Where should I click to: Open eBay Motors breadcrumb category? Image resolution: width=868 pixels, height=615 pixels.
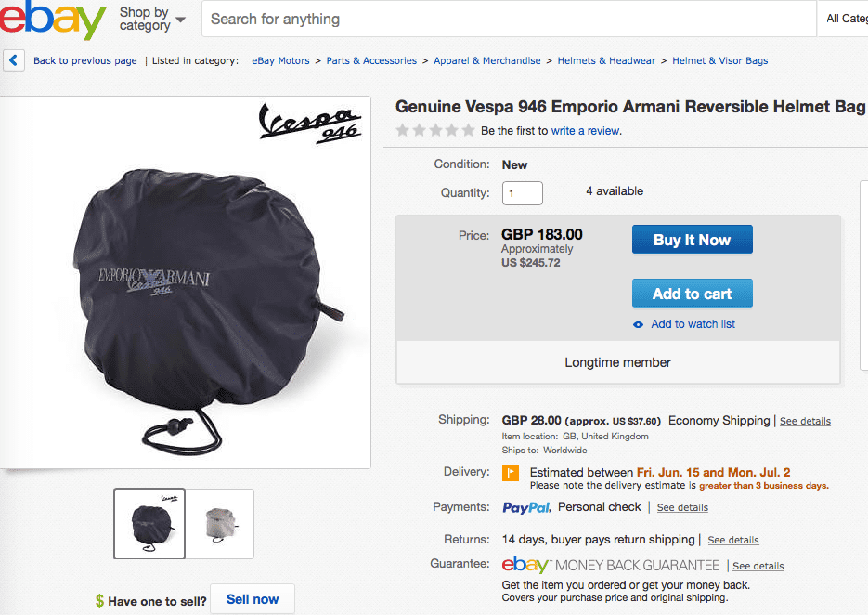click(280, 61)
